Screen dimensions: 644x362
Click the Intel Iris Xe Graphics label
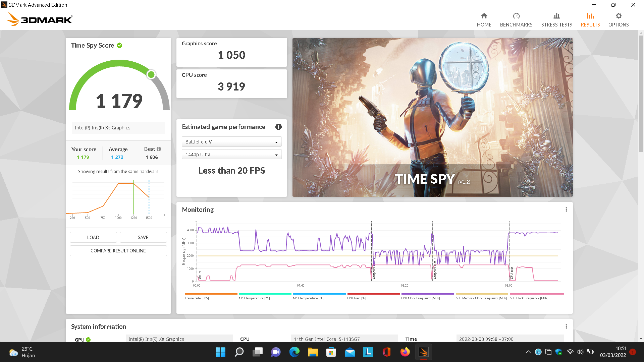(x=118, y=128)
